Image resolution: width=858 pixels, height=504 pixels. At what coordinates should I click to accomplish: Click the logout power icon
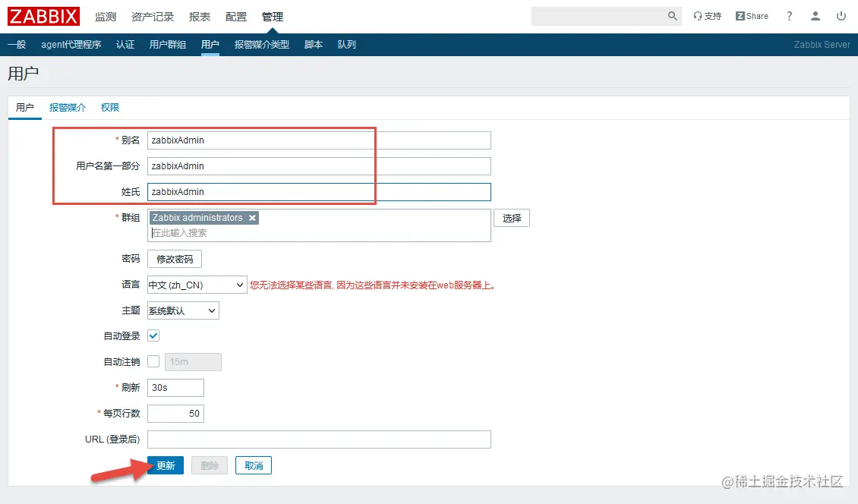point(841,16)
